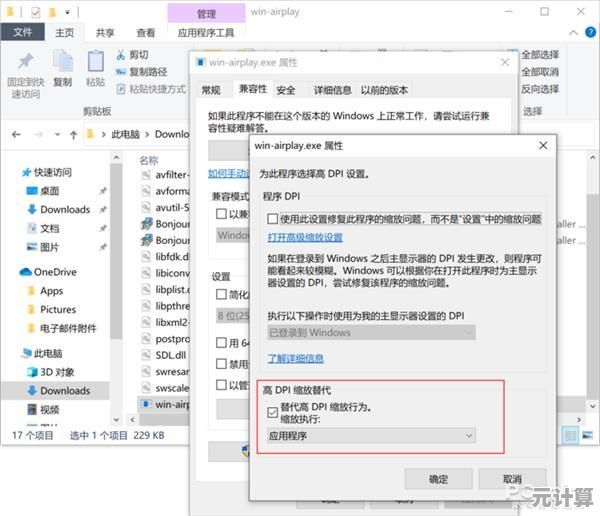Open Pictures (图片) pinned folder
The image size is (600, 516).
(42, 247)
